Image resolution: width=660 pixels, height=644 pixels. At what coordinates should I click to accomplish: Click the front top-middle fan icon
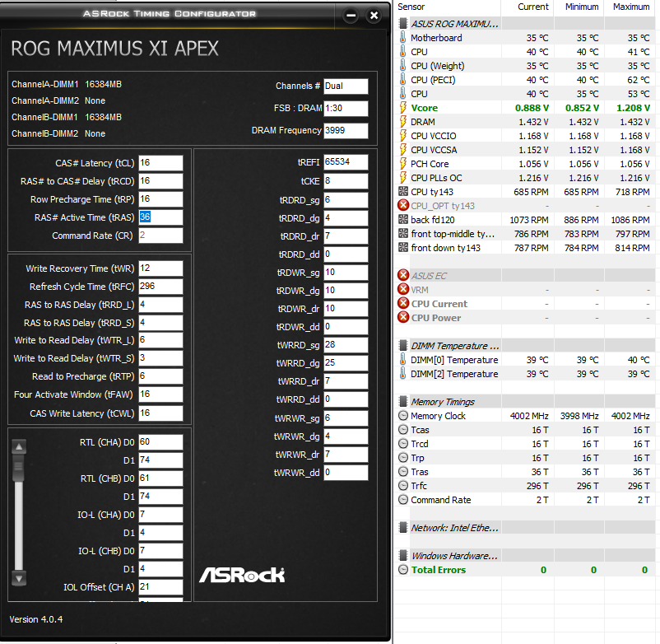point(402,233)
